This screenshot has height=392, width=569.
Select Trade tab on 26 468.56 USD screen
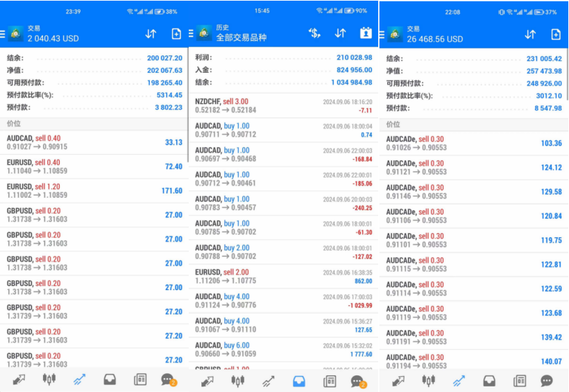[459, 381]
